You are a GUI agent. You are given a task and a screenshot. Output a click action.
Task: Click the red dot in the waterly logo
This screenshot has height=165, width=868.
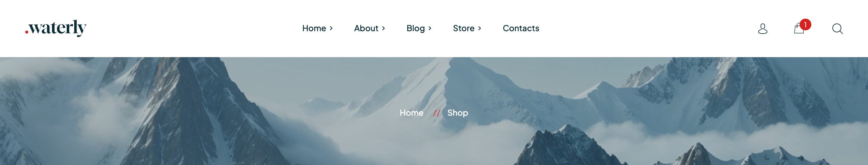click(x=27, y=32)
